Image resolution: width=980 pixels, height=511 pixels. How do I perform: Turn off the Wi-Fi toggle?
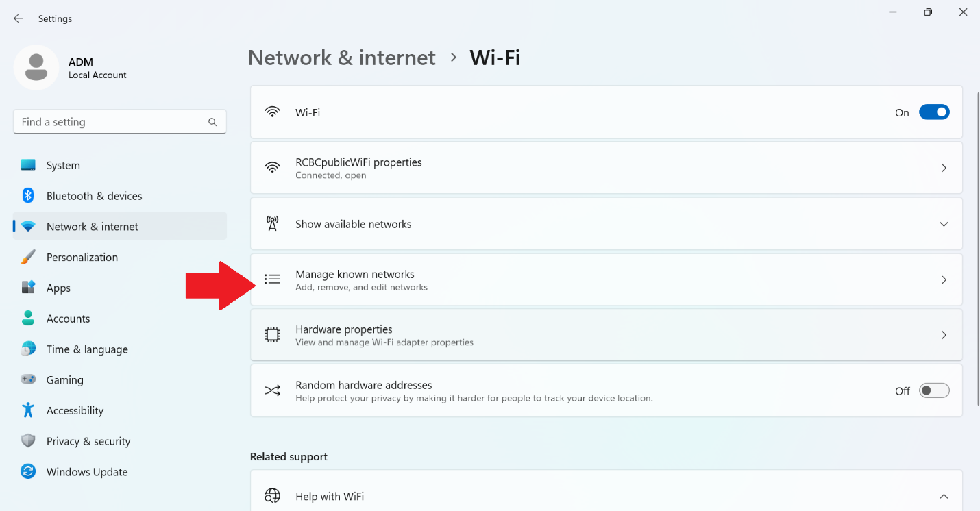933,112
